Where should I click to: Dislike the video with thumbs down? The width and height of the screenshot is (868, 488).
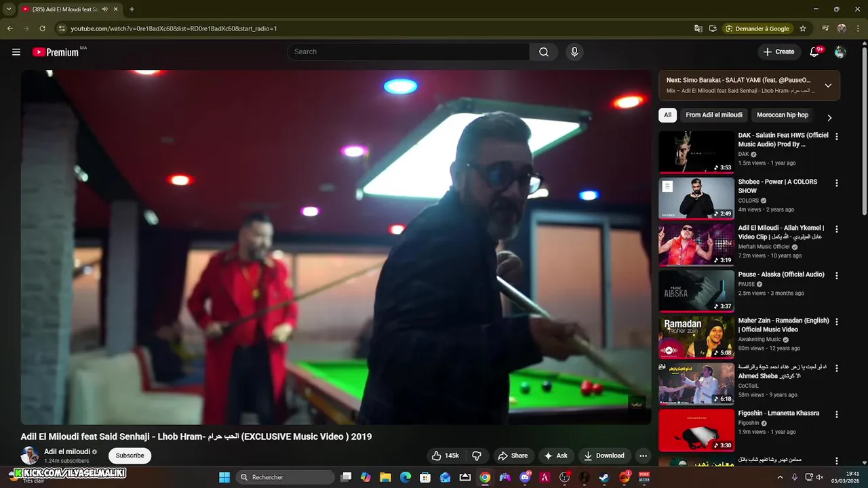[477, 456]
